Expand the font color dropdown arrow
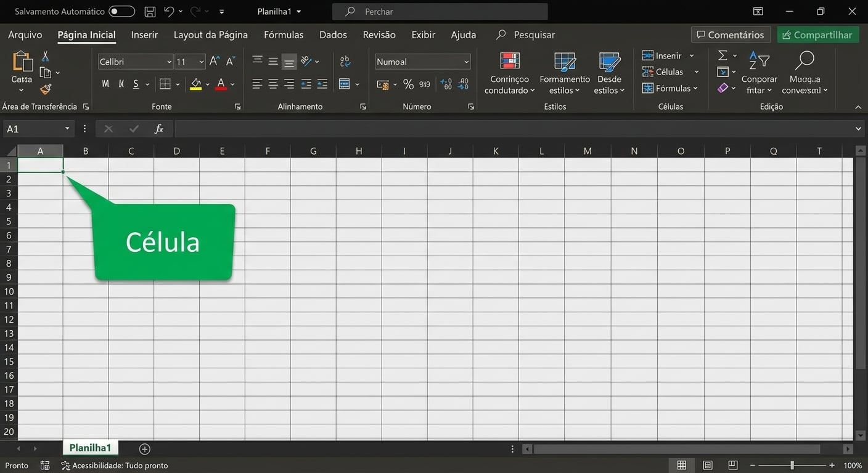 pyautogui.click(x=232, y=84)
